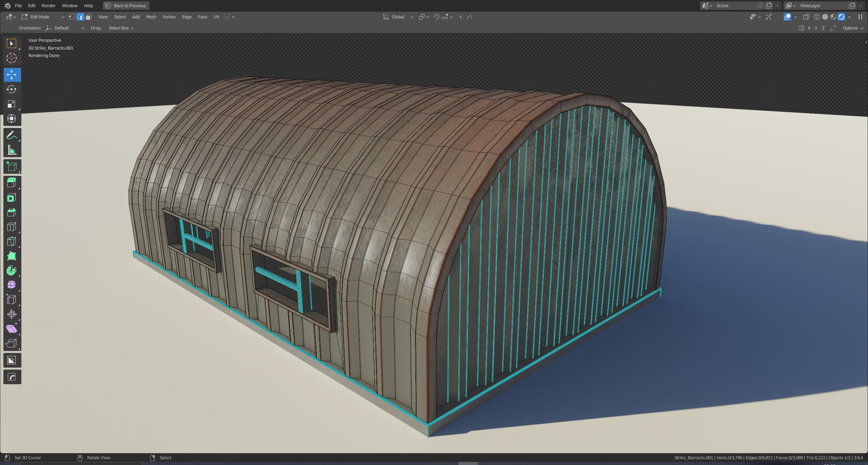
Task: Select the Loop Cut tool
Action: 11,227
